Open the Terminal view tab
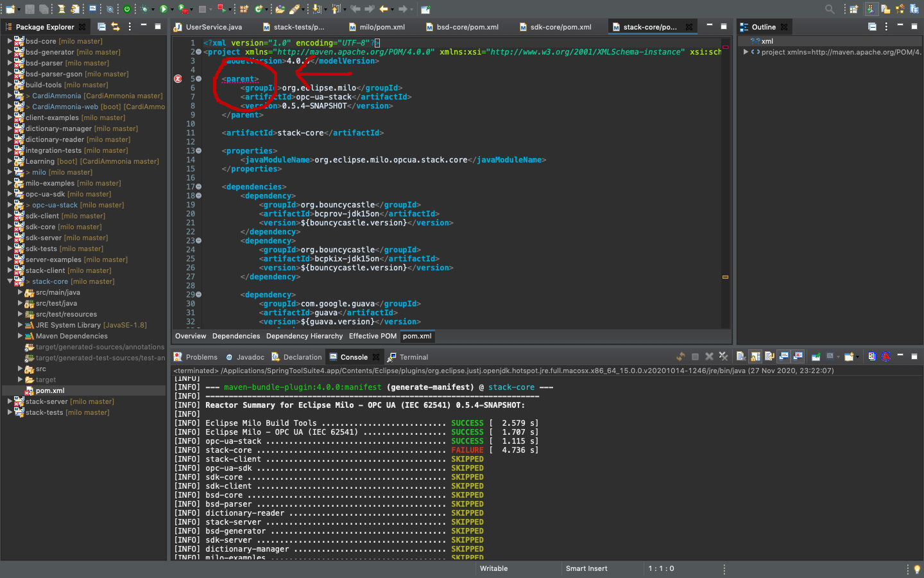This screenshot has width=924, height=578. coord(408,357)
